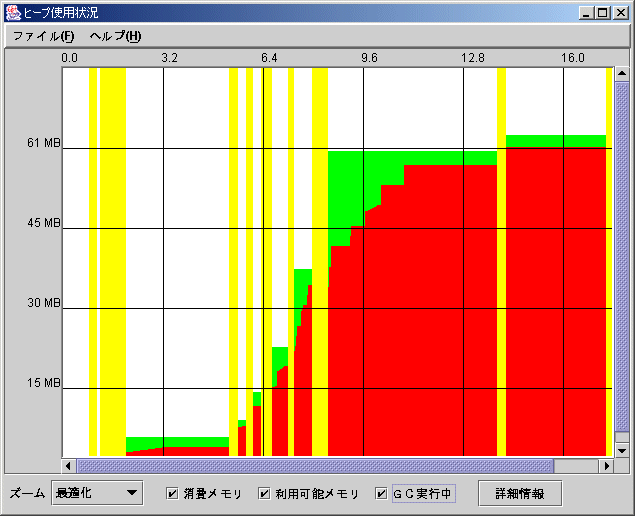The image size is (635, 516).
Task: Uncheck the 利用可能メモリ checkbox
Action: (264, 494)
